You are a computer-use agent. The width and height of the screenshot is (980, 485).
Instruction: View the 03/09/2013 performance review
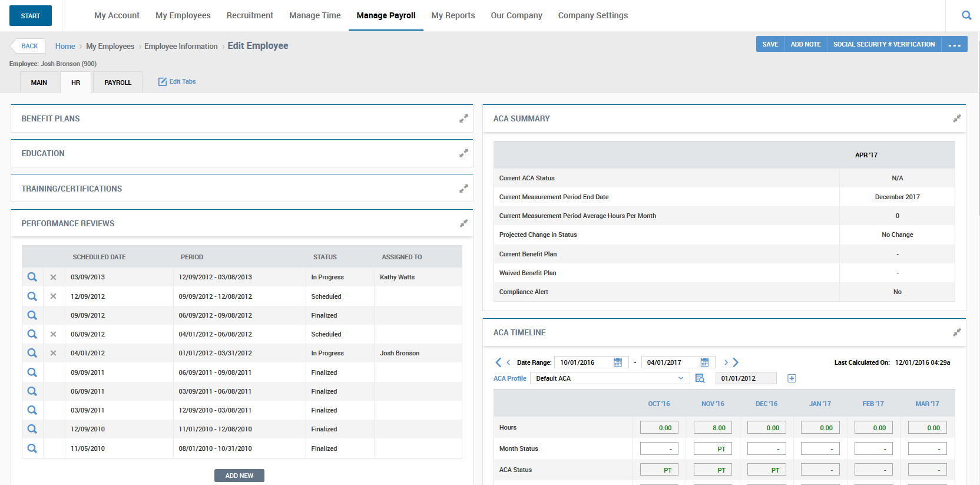pyautogui.click(x=32, y=277)
